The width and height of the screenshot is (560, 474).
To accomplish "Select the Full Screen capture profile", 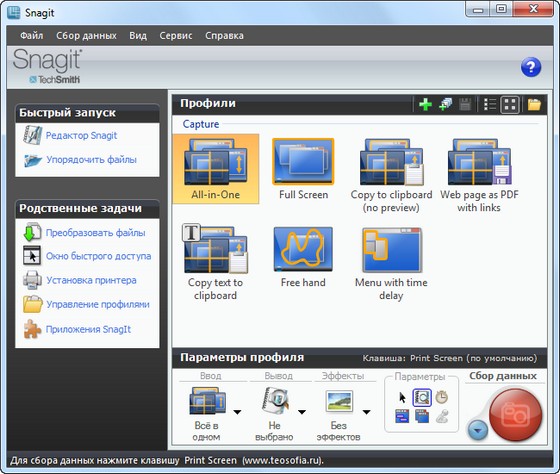I will click(x=303, y=169).
